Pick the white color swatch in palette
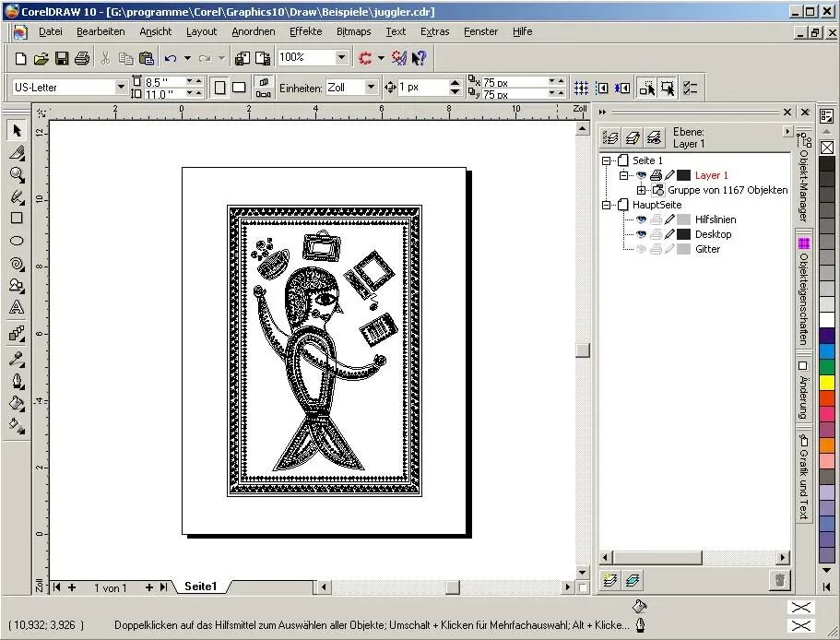 tap(827, 320)
